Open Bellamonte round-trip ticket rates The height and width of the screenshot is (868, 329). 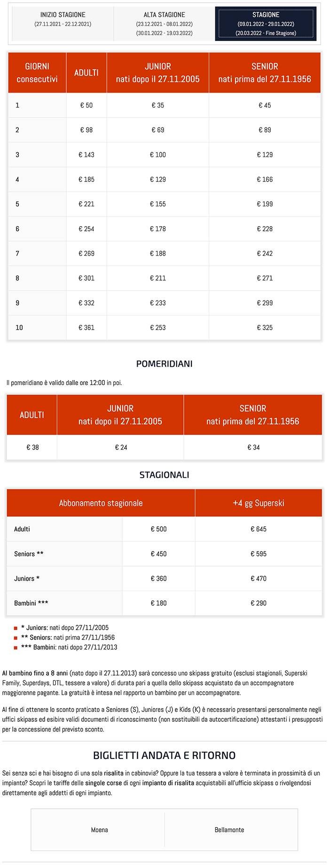click(x=229, y=830)
